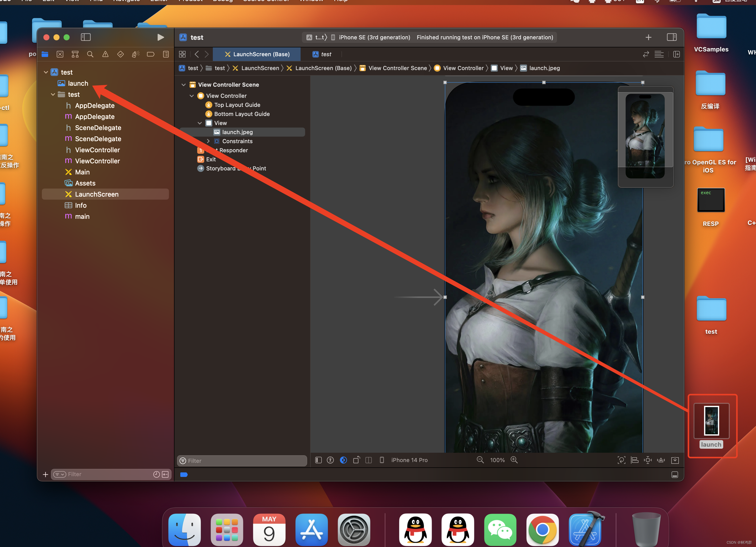Go forward with the editor forward arrow
The image size is (756, 547).
tap(207, 54)
